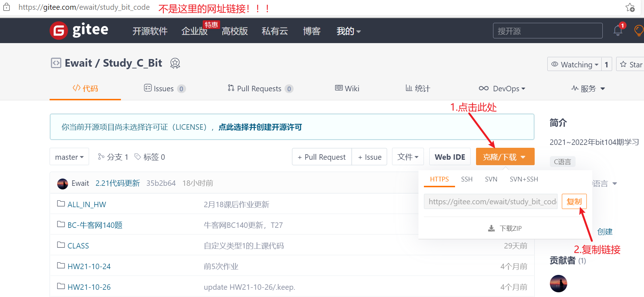This screenshot has height=297, width=644.
Task: Open the Web IDE button
Action: tap(450, 157)
